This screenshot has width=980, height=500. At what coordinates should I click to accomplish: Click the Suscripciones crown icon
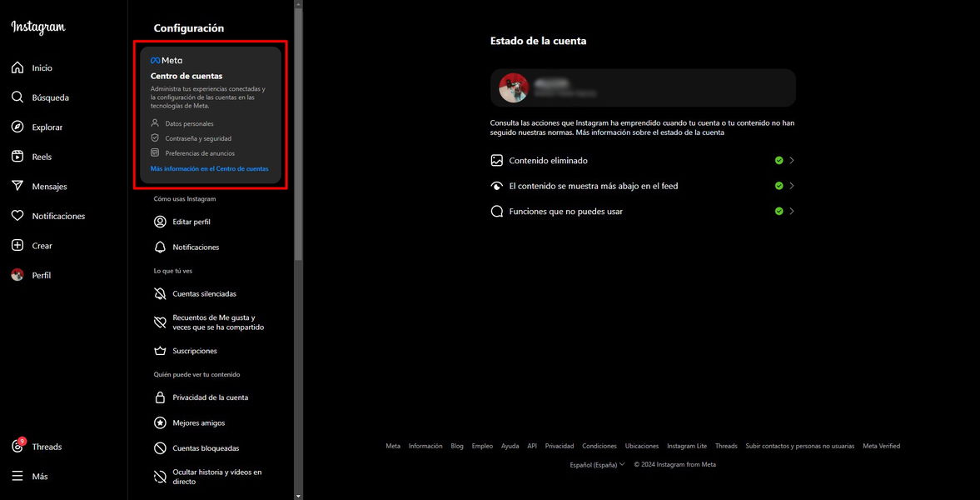coord(160,351)
